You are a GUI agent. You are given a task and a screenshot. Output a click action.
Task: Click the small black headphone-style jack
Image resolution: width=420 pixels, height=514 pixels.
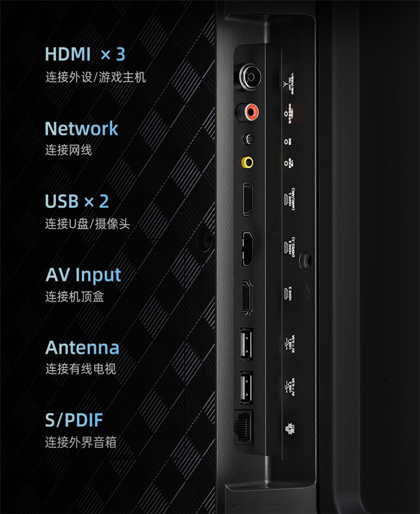coord(249,139)
